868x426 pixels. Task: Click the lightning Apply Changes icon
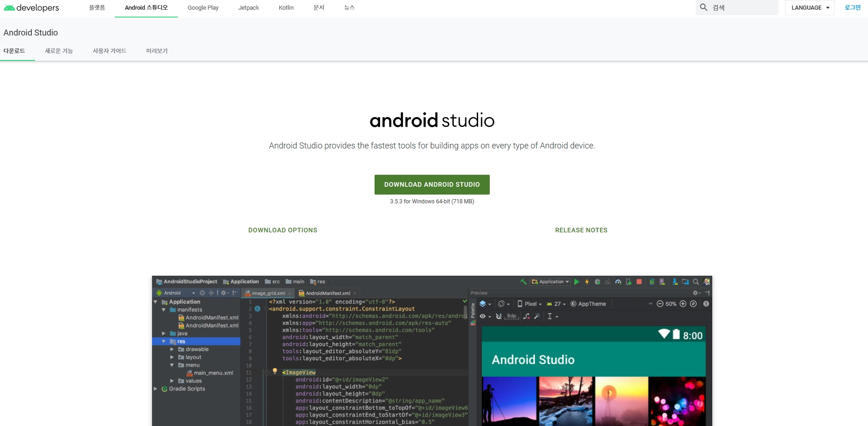(587, 282)
